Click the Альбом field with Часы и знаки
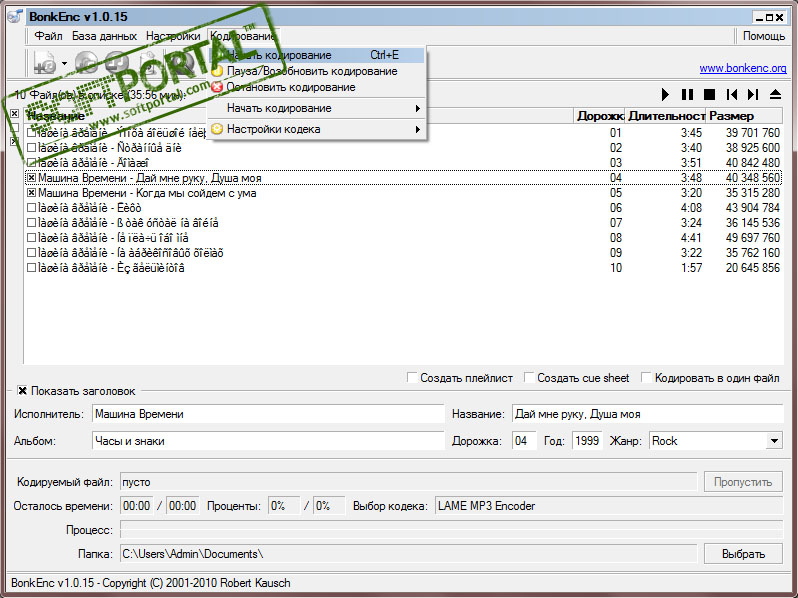Viewport: 798px width, 598px height. [x=268, y=441]
